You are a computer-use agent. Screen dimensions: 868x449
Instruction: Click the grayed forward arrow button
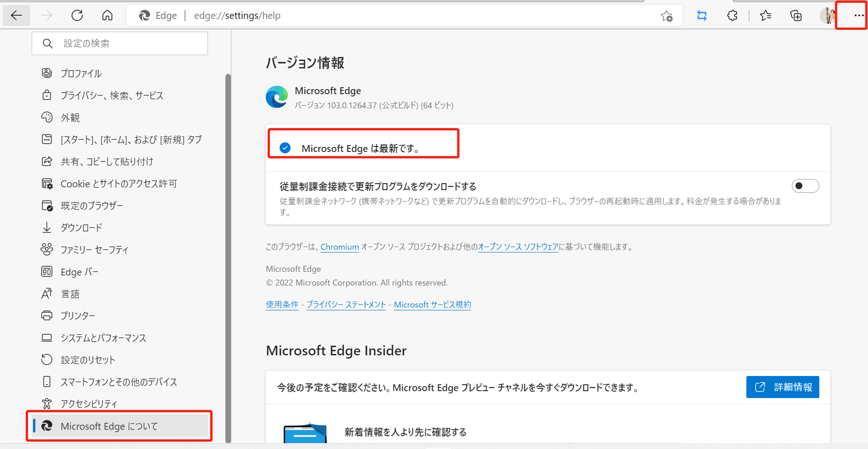(47, 16)
